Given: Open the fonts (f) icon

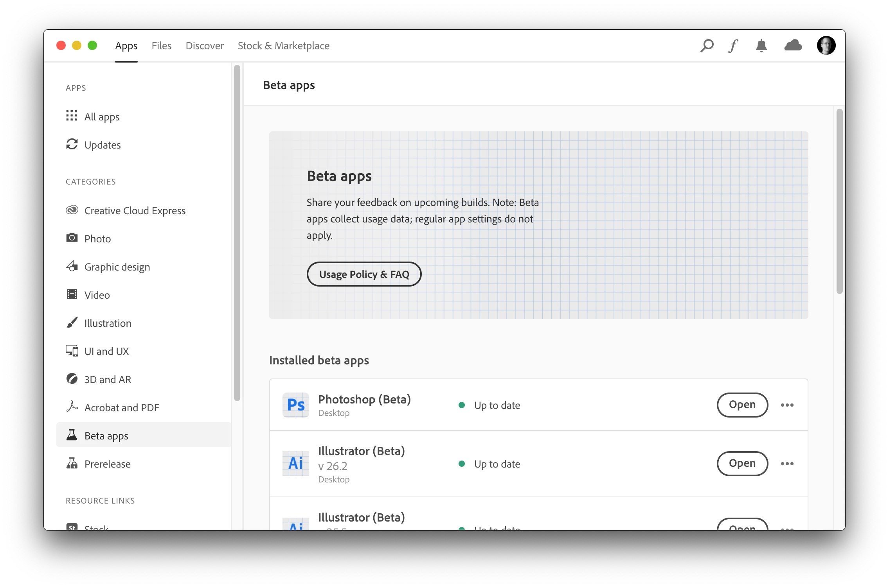Looking at the screenshot, I should pos(733,46).
